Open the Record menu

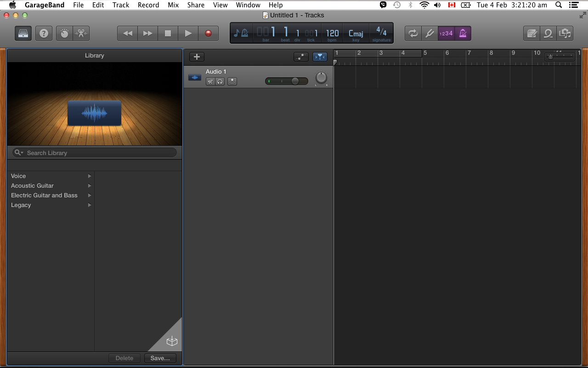pyautogui.click(x=148, y=5)
